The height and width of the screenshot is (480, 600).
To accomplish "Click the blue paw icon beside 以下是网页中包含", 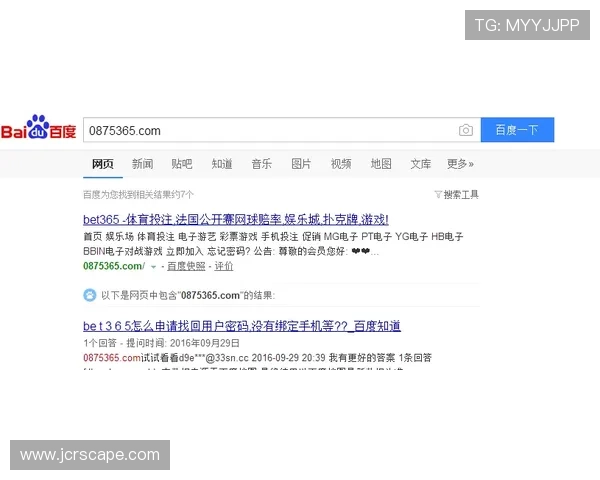I will point(90,295).
